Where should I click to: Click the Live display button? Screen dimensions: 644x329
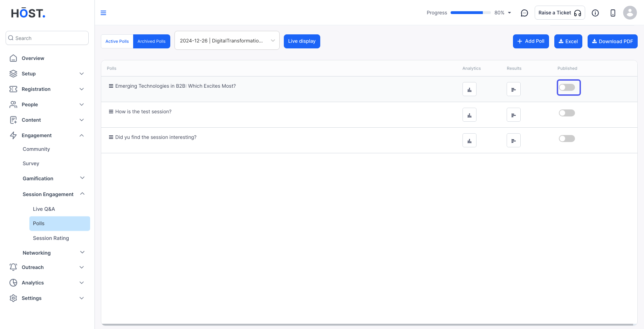(x=302, y=41)
